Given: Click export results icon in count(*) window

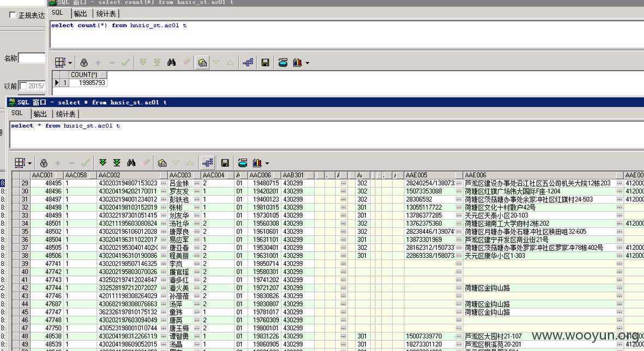Looking at the screenshot, I should 283,62.
